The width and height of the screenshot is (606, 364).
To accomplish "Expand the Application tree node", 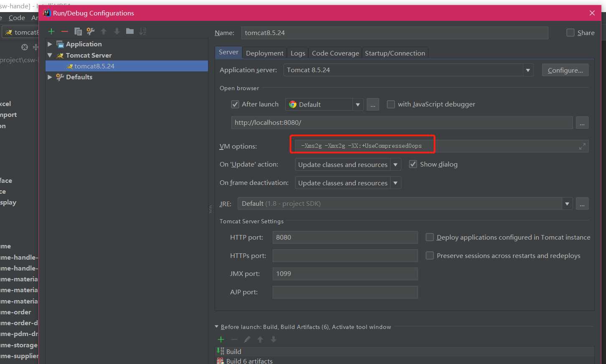I will pos(50,44).
